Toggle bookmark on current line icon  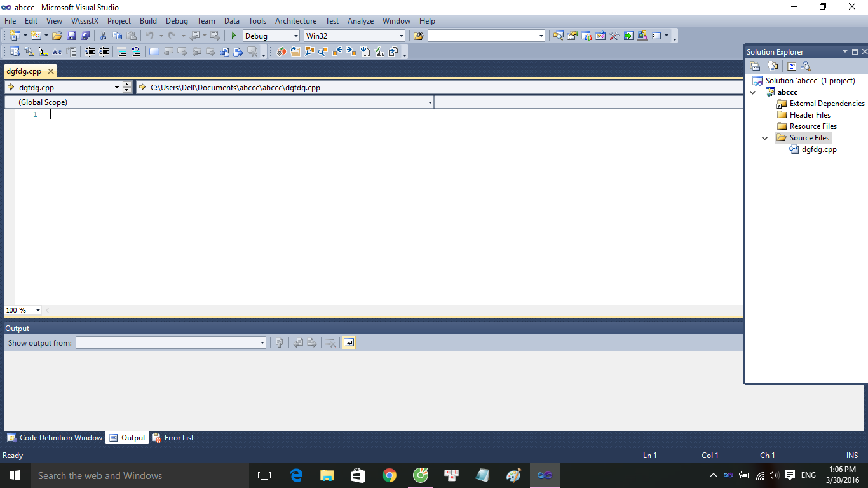[x=154, y=52]
